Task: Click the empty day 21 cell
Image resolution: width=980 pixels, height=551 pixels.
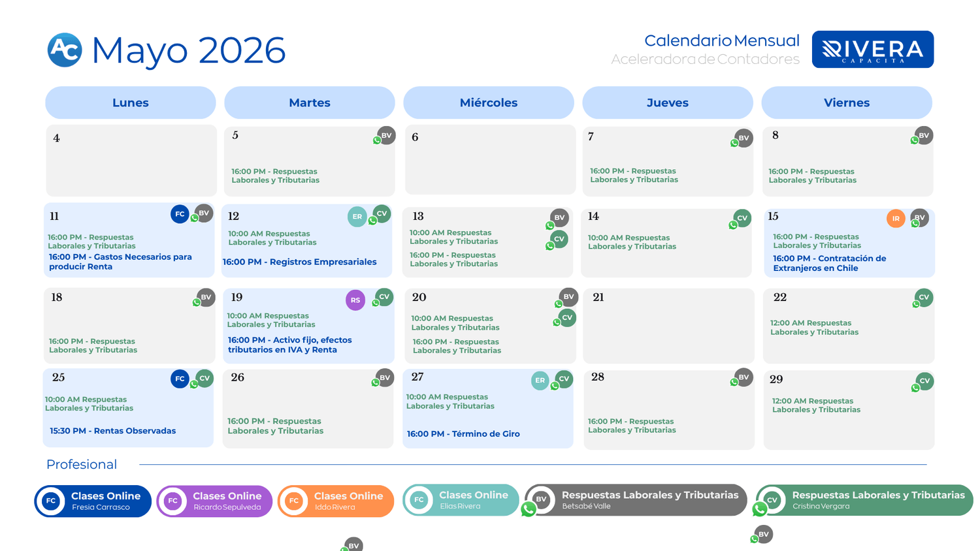Action: (668, 326)
